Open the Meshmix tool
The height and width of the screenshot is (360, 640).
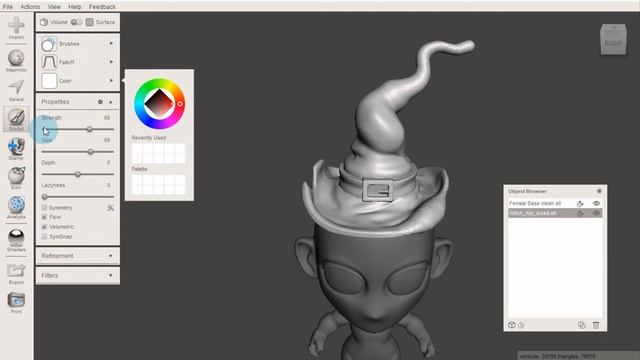[16, 60]
